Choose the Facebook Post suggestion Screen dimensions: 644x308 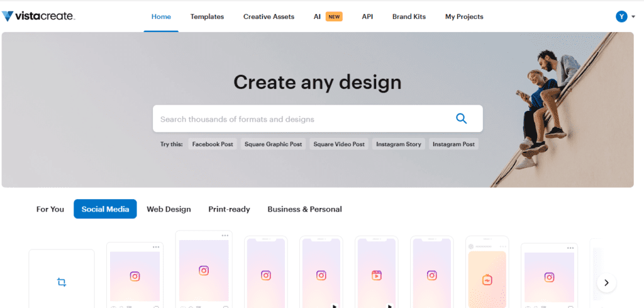[213, 144]
